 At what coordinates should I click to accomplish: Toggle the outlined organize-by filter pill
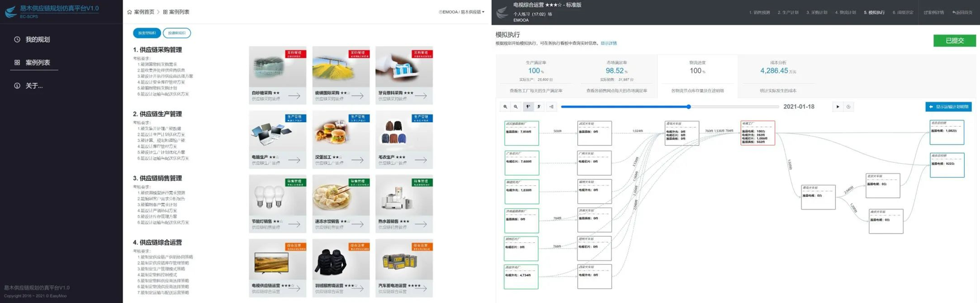pyautogui.click(x=177, y=33)
